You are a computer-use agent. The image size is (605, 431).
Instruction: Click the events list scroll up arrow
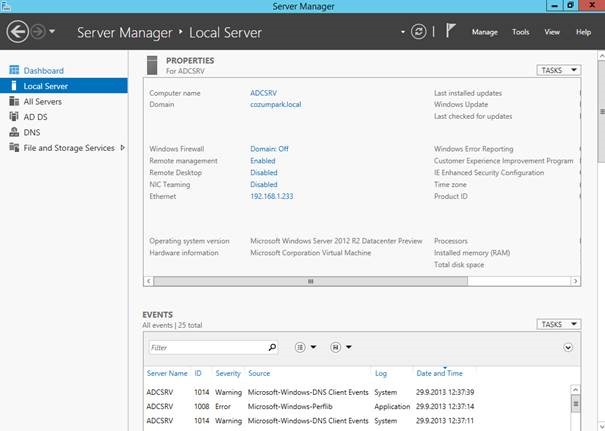tap(575, 389)
